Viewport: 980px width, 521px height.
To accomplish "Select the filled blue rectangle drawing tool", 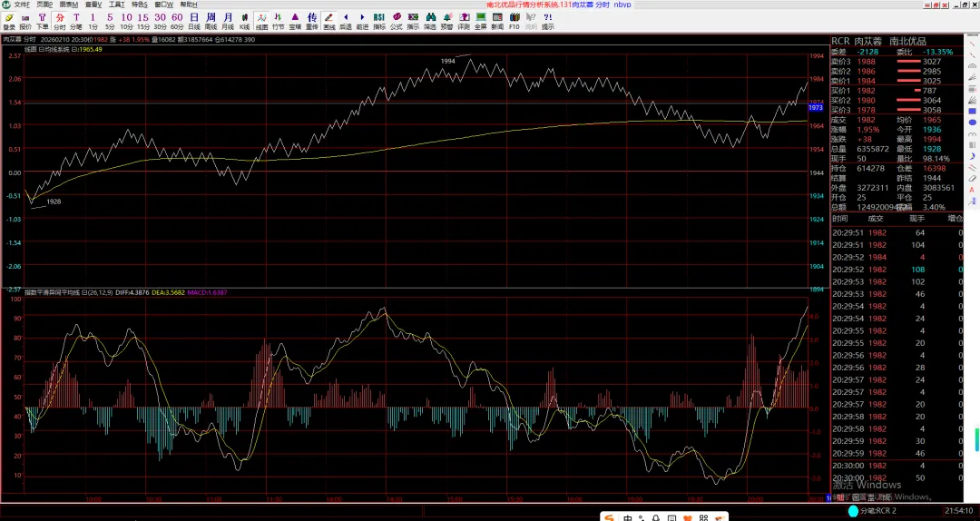I will point(973,112).
